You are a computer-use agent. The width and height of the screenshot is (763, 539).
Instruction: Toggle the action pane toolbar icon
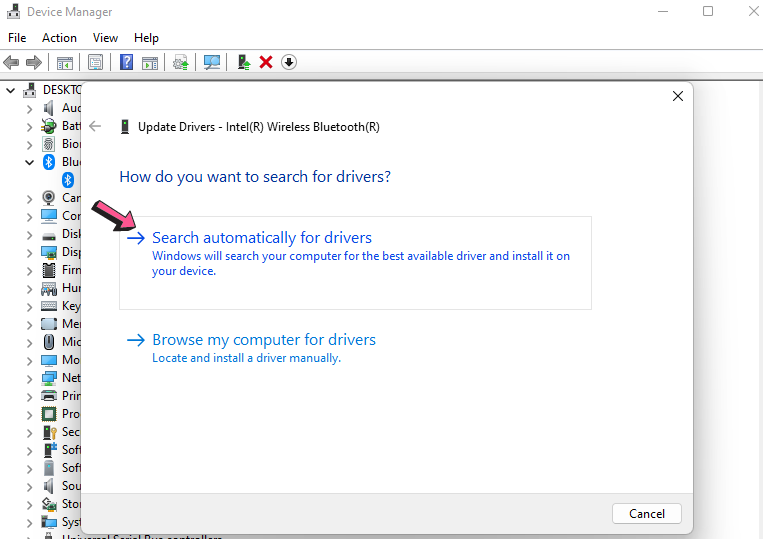coord(150,62)
